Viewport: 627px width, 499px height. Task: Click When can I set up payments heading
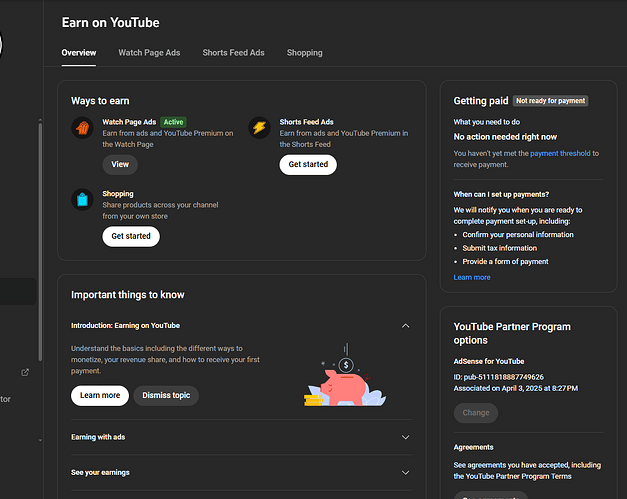pos(501,194)
